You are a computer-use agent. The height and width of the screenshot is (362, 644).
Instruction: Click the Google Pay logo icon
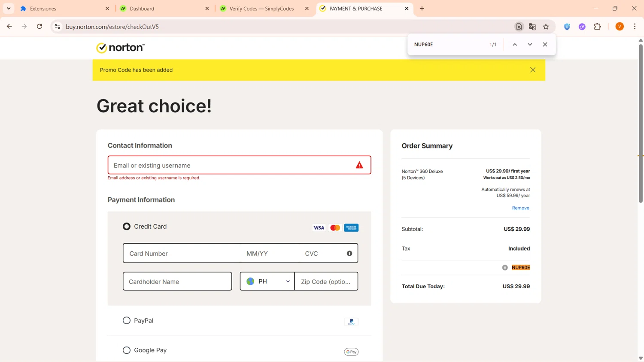(351, 352)
